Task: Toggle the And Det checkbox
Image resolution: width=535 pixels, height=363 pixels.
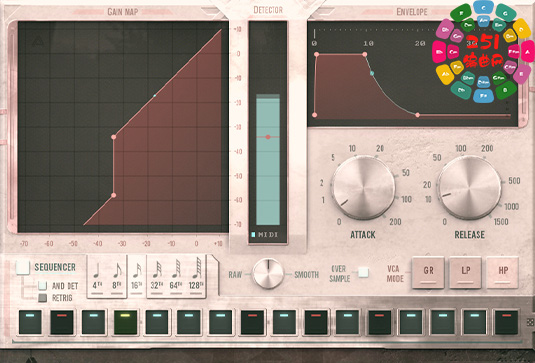Action: 42,286
